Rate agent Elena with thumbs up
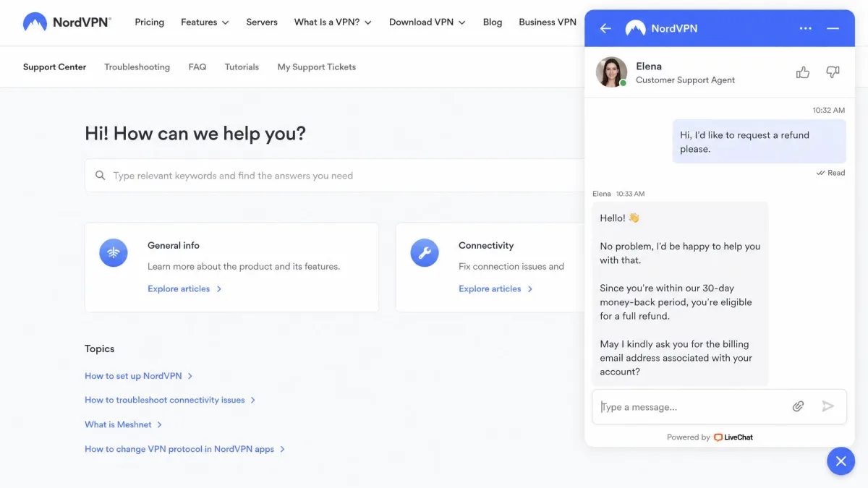 pos(803,72)
